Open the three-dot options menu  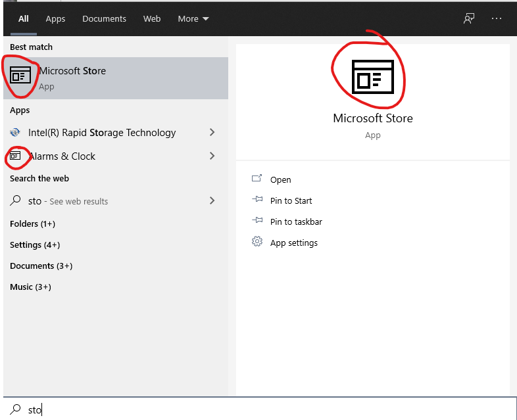(x=497, y=18)
